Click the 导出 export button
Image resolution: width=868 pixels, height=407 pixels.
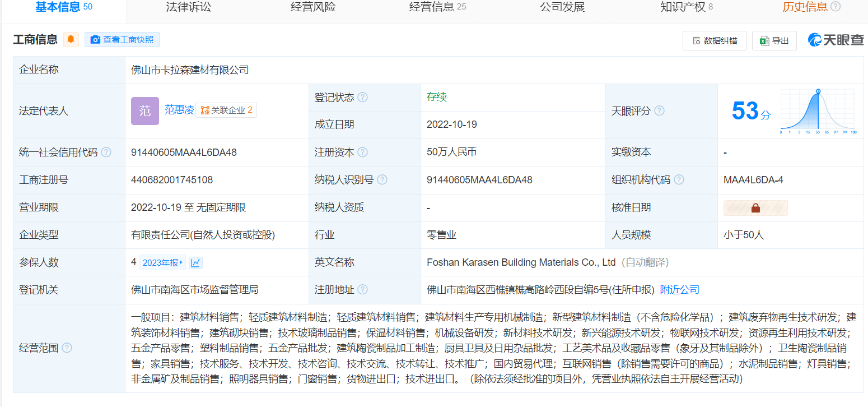(774, 40)
